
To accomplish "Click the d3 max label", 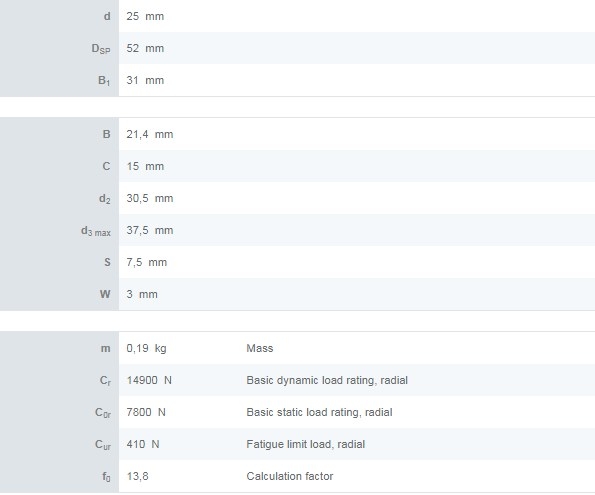I will click(96, 231).
